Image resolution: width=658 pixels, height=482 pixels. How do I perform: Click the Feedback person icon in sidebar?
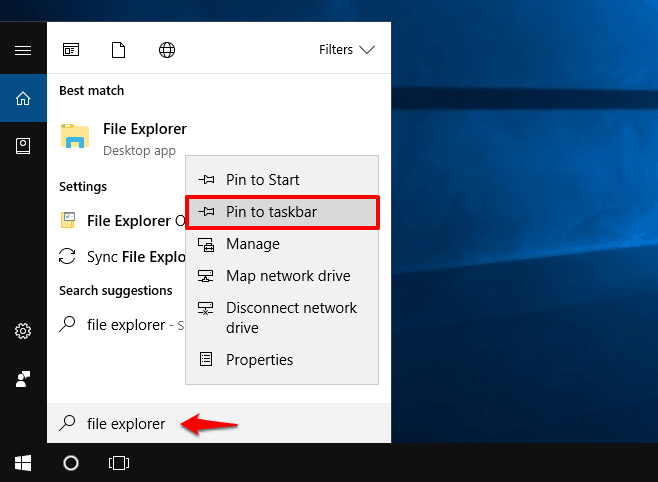(x=23, y=379)
